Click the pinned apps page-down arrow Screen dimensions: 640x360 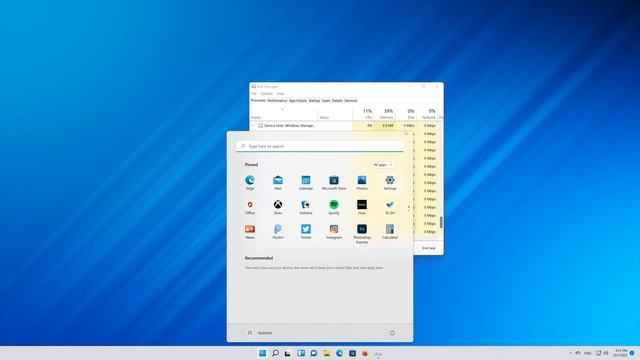point(409,209)
